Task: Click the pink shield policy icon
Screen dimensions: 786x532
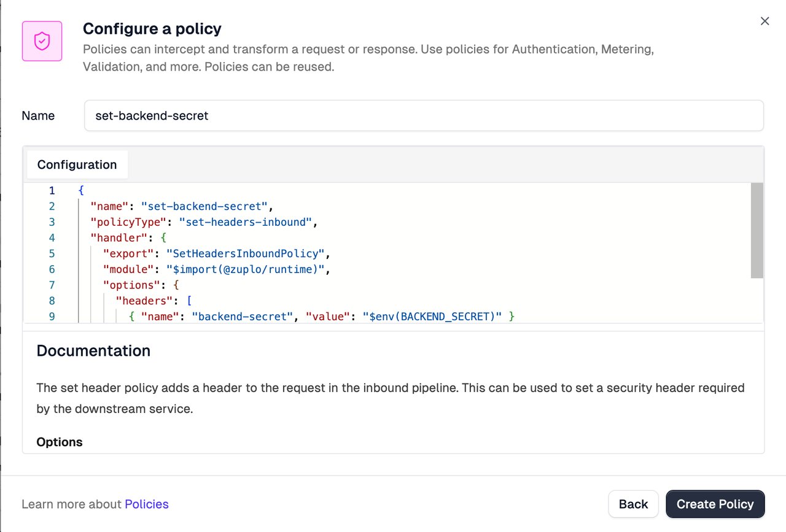Action: click(42, 41)
